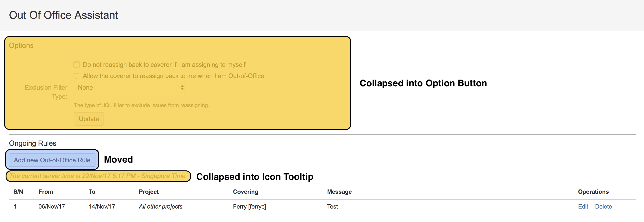Click the S/N column header
Viewport: 644px width, 222px height.
tap(18, 192)
